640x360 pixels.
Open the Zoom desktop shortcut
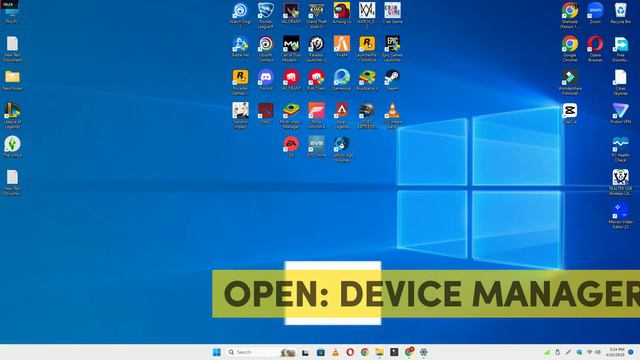coord(595,13)
